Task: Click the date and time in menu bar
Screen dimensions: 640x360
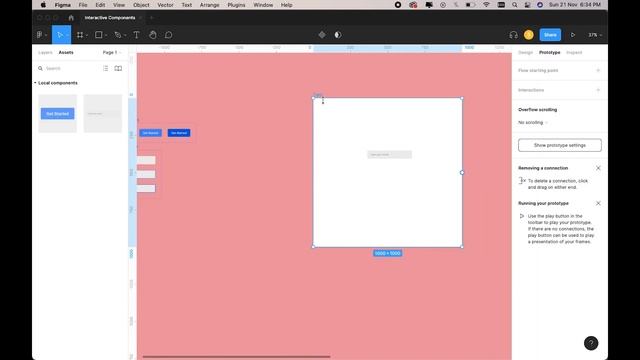Action: coord(575,5)
